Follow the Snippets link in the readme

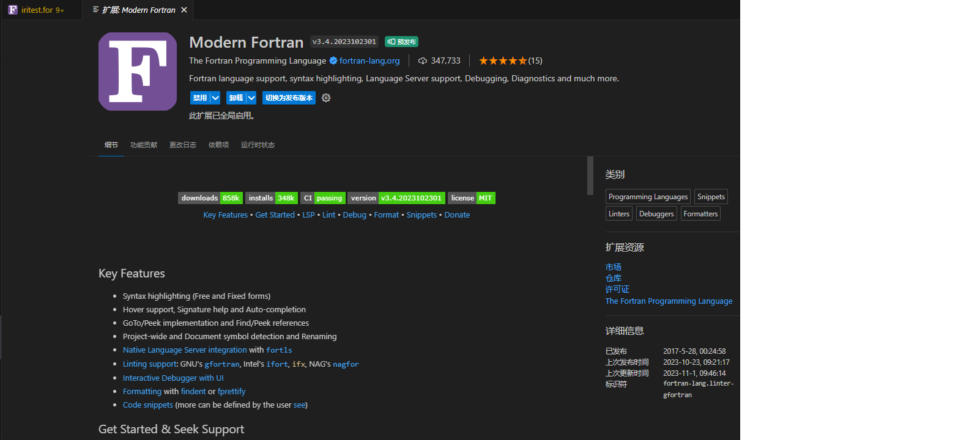[421, 215]
